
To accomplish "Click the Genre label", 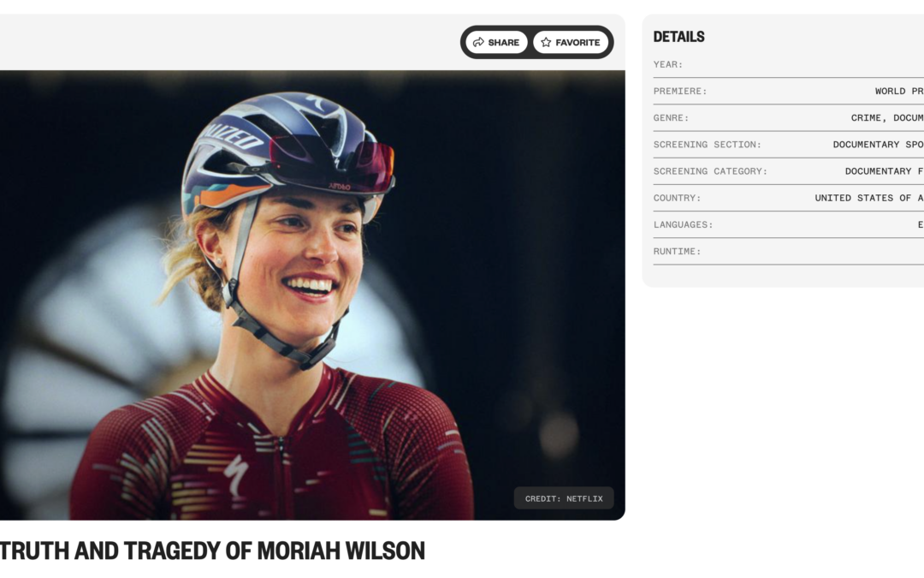I will pyautogui.click(x=672, y=118).
